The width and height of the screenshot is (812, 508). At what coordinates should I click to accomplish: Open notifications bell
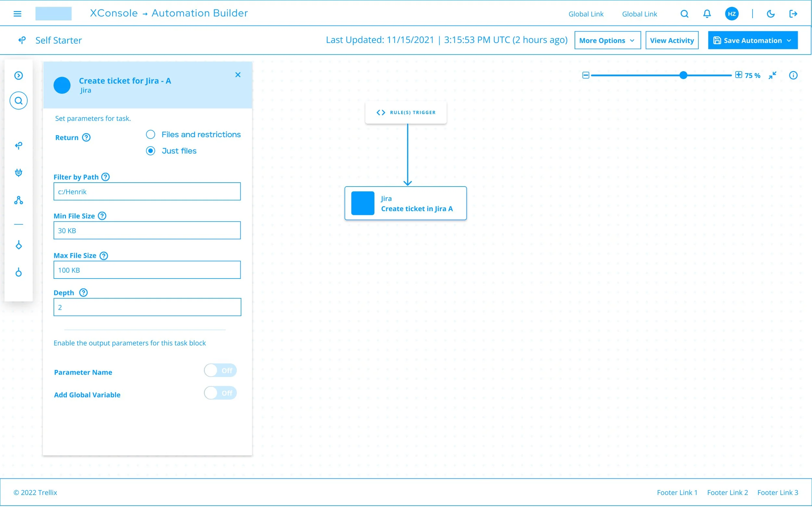[707, 14]
